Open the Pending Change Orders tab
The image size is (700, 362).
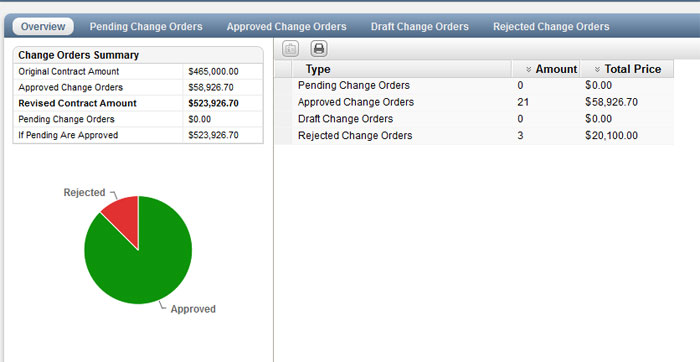point(146,27)
